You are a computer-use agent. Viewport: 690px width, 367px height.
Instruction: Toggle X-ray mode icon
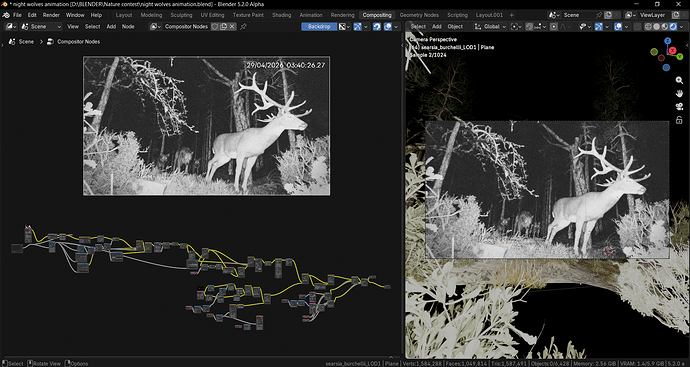[637, 26]
